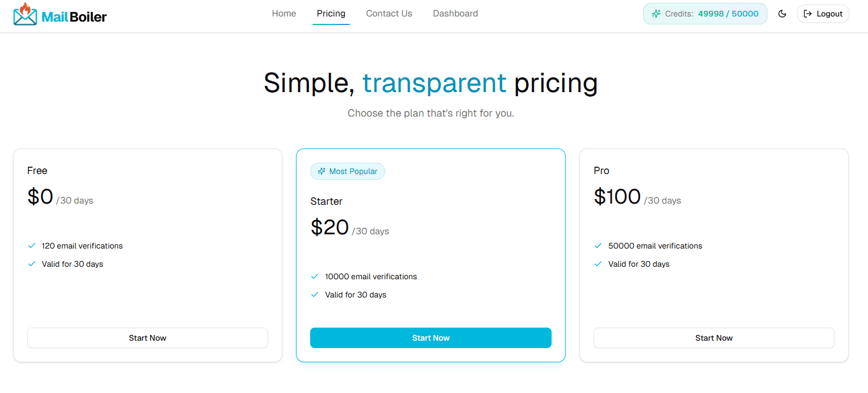Open the Contact Us page
The width and height of the screenshot is (868, 393).
(x=389, y=13)
